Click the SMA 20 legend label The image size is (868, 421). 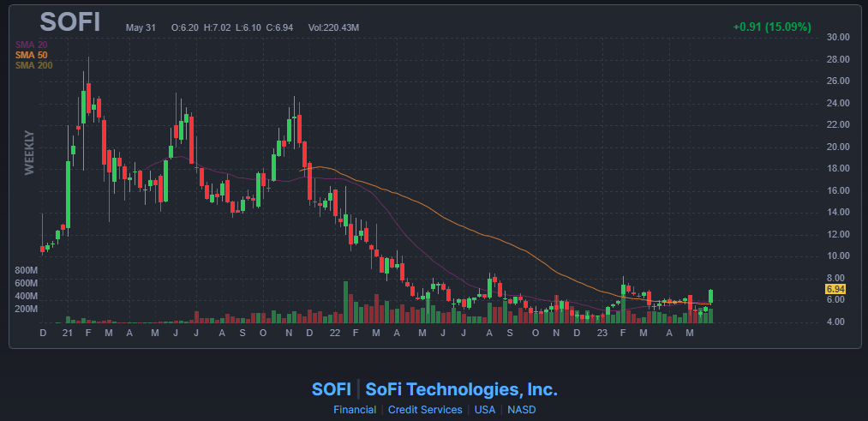[31, 45]
